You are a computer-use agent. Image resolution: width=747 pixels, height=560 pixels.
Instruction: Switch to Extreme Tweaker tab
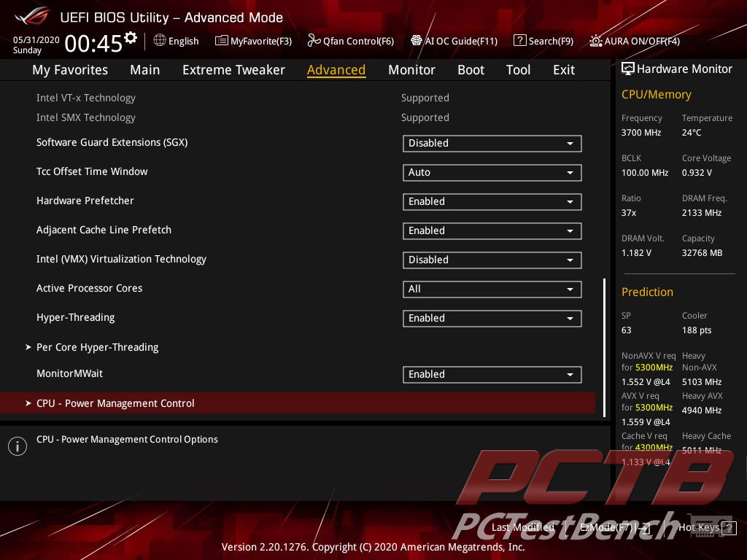233,70
